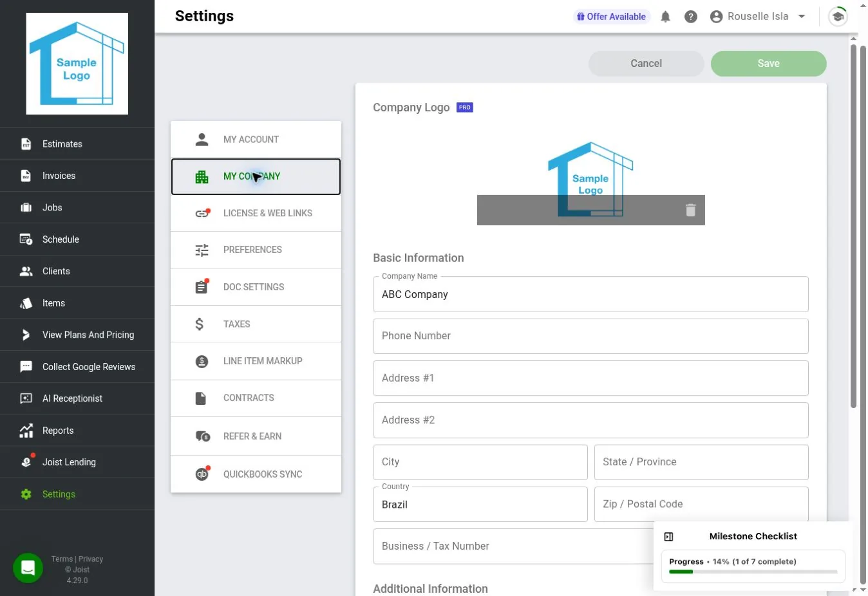
Task: Click the Invoices document icon
Action: click(x=26, y=176)
